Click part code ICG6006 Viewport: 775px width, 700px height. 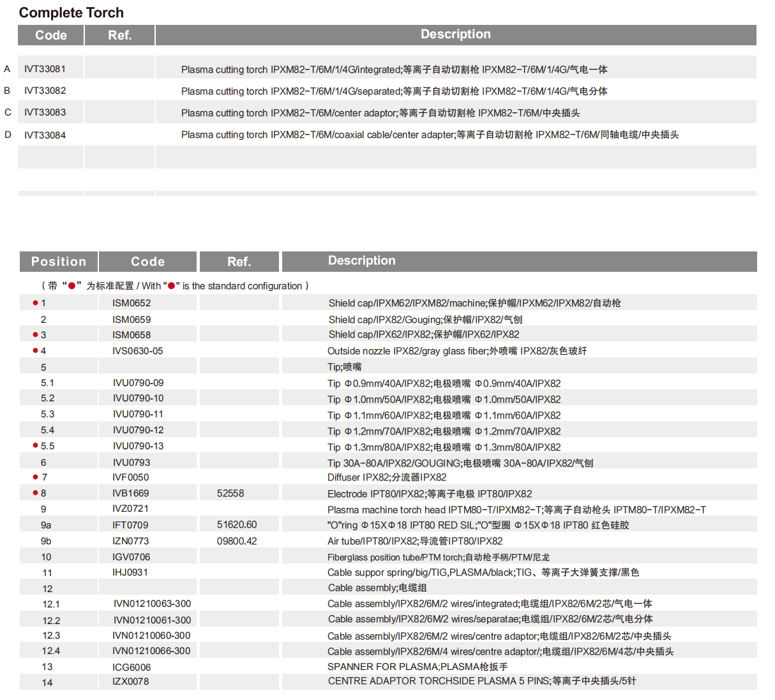(x=132, y=667)
